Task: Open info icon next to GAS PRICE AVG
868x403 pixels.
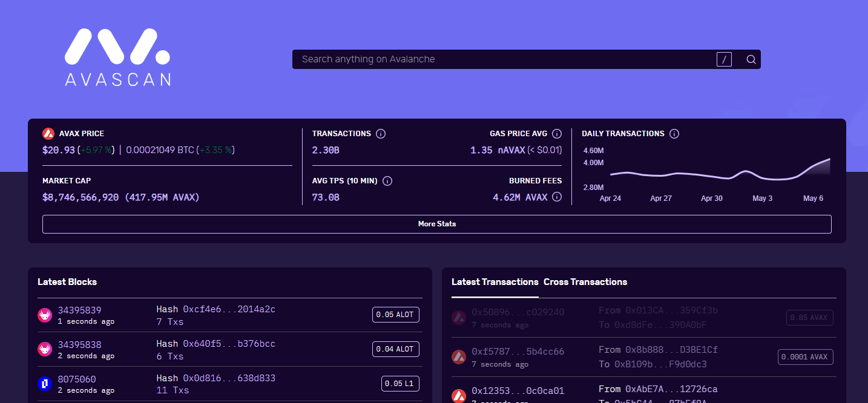Action: point(557,134)
